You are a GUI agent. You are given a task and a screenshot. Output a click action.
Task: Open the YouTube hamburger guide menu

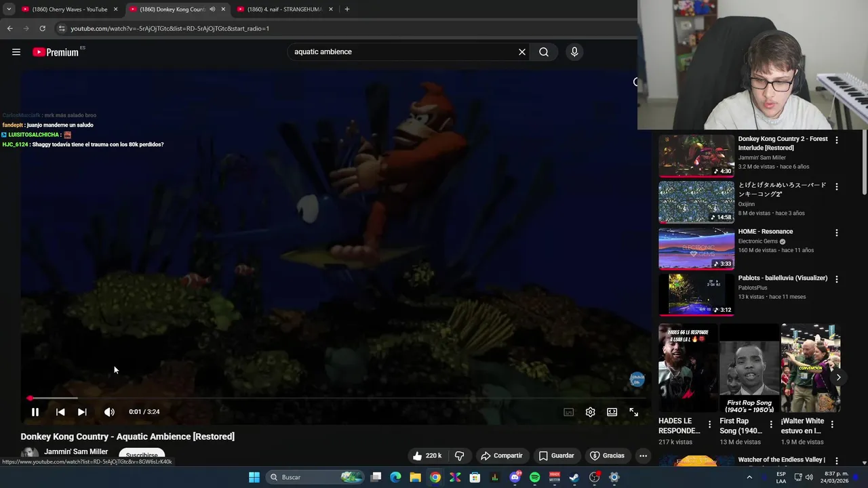[x=16, y=52]
